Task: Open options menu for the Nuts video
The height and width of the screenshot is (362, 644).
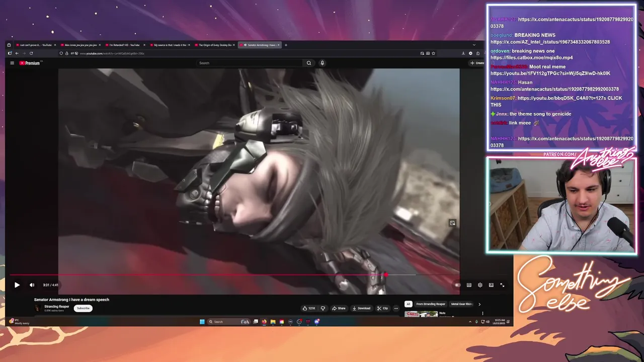Action: (482, 314)
